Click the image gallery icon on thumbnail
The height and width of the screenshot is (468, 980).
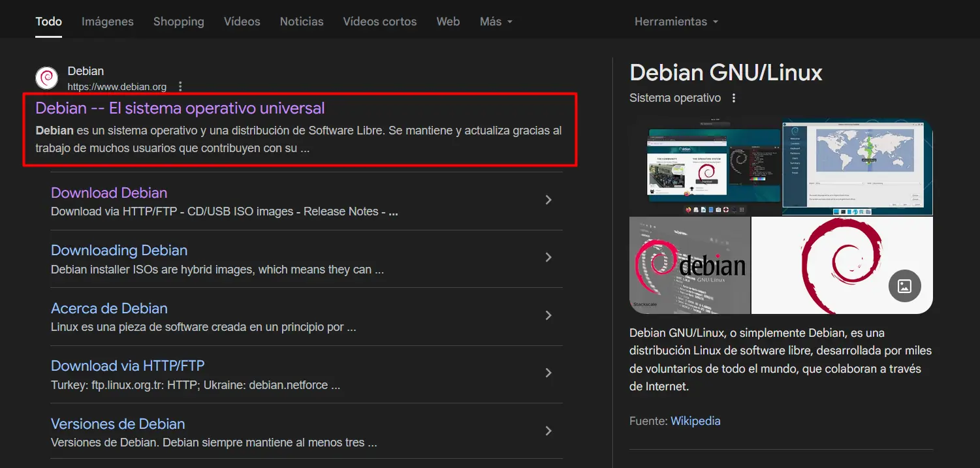(904, 285)
